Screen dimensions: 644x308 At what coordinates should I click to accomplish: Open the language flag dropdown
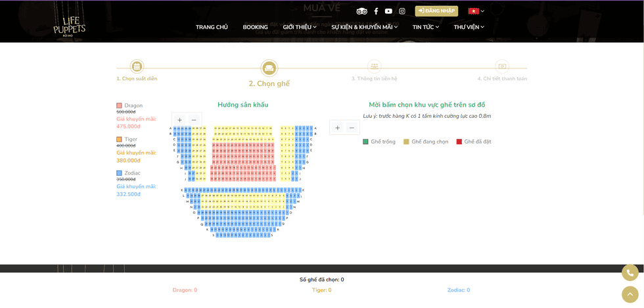pyautogui.click(x=476, y=11)
